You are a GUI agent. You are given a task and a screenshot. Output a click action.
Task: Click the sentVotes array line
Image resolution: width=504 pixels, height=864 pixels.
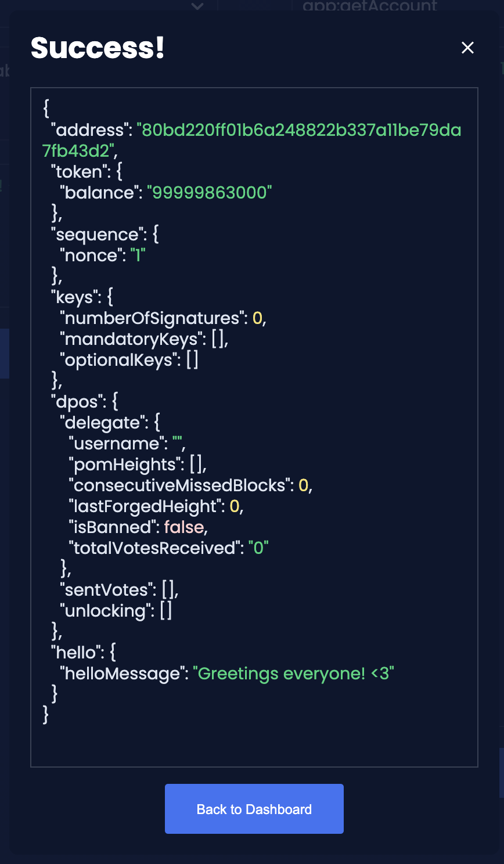point(119,590)
